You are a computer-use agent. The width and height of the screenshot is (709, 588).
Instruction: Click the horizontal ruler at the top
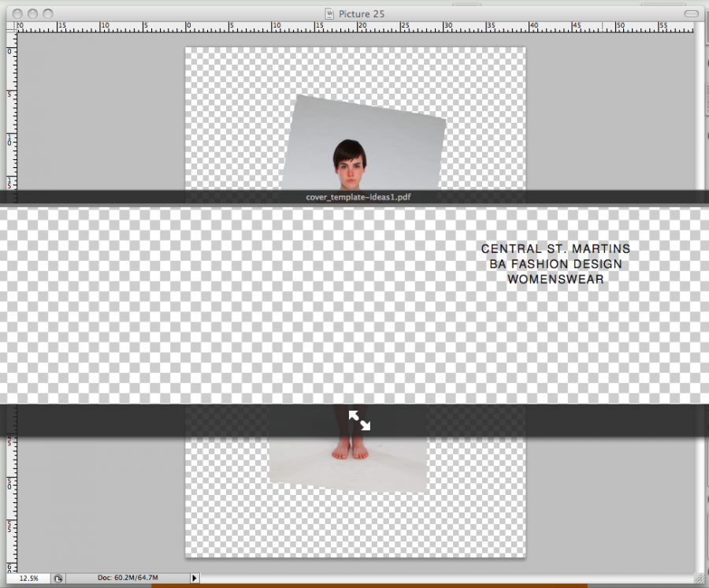355,27
